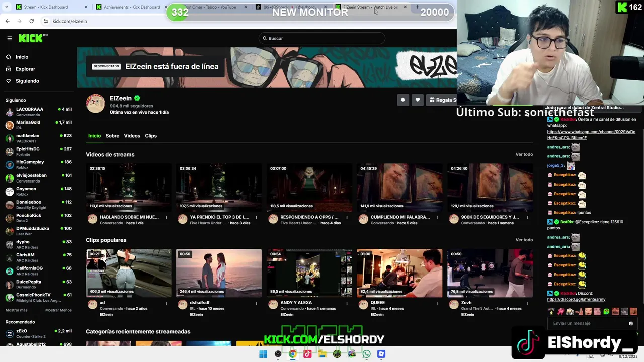Click the heart follow button
The height and width of the screenshot is (362, 644).
[x=417, y=100]
